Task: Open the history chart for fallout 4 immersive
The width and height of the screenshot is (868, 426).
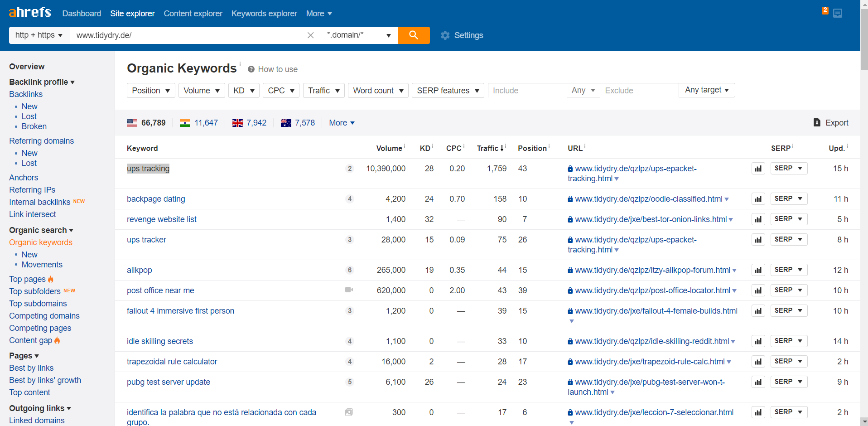Action: click(758, 311)
